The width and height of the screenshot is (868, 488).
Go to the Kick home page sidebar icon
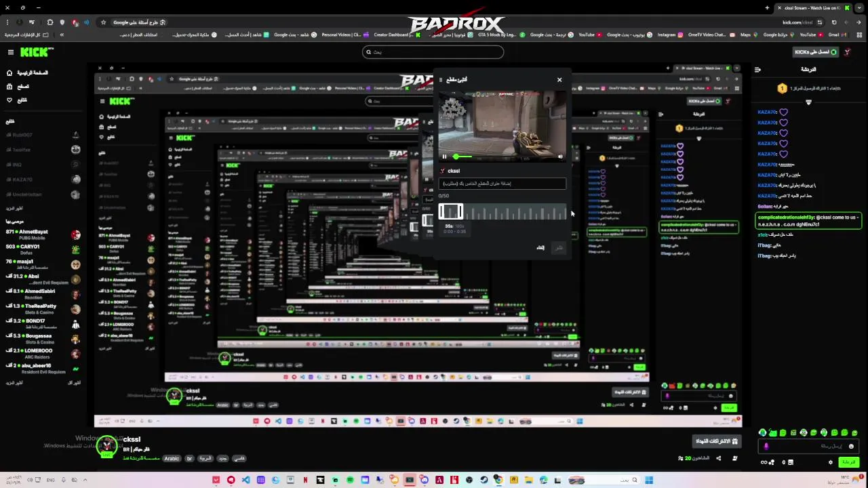coord(9,73)
